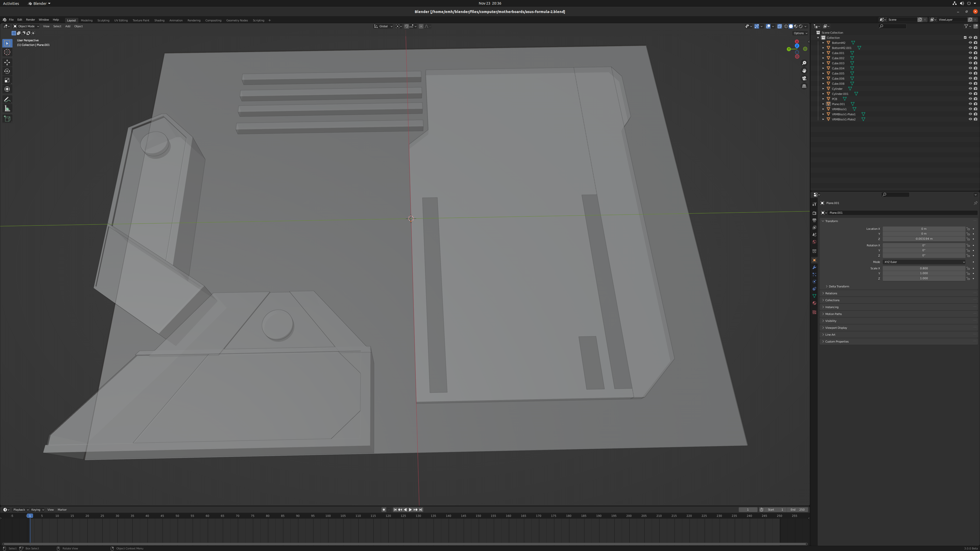
Task: Open the Texture properties checker tab
Action: pyautogui.click(x=814, y=312)
